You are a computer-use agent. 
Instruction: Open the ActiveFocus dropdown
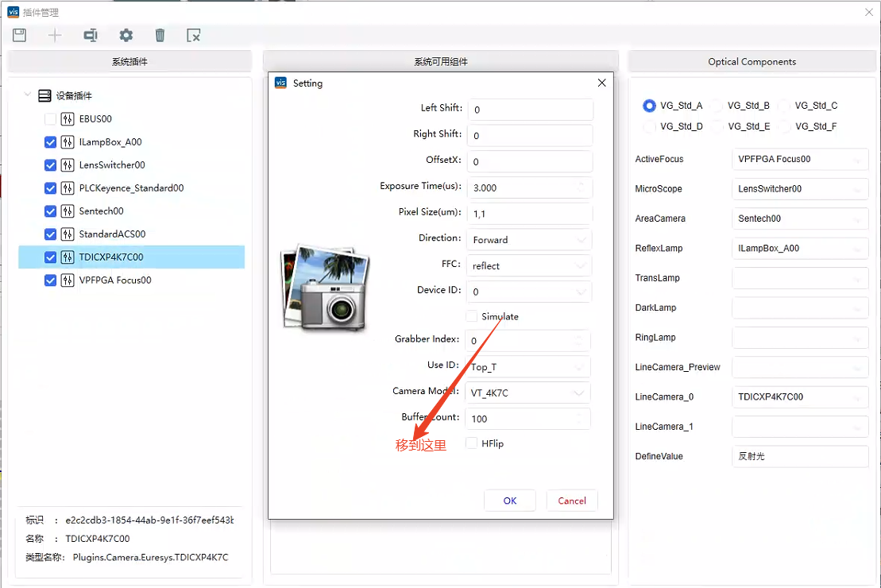point(799,159)
